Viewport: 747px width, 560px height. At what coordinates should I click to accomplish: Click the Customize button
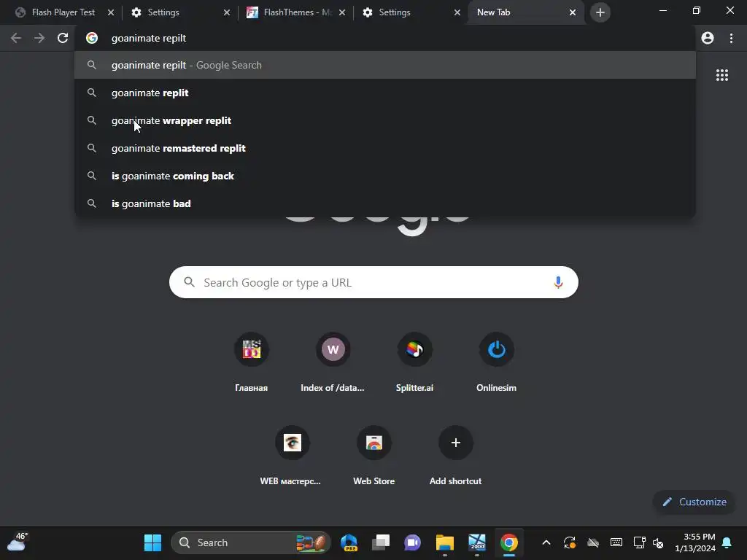pos(694,502)
